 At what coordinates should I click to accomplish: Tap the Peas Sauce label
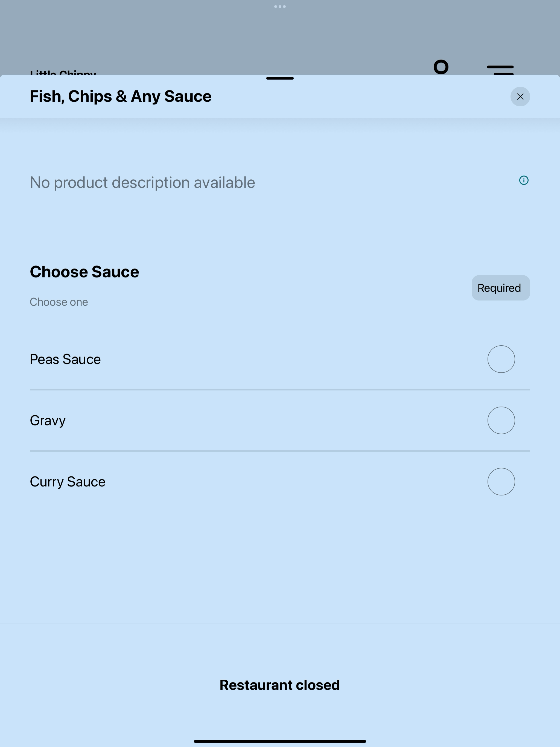coord(65,359)
